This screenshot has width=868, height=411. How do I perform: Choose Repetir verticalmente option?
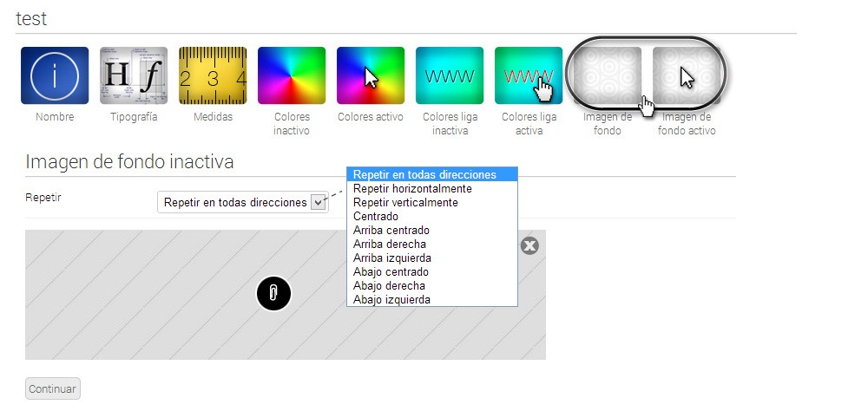405,202
